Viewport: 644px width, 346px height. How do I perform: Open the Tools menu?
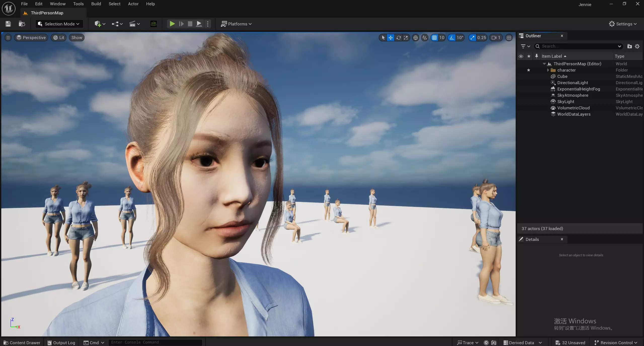(78, 4)
